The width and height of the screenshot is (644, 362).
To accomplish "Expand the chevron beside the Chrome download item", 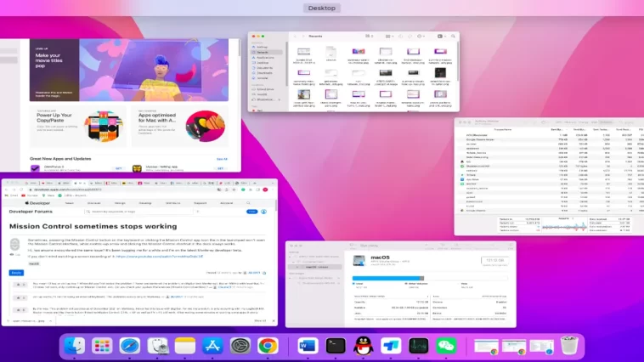I will pos(50,321).
